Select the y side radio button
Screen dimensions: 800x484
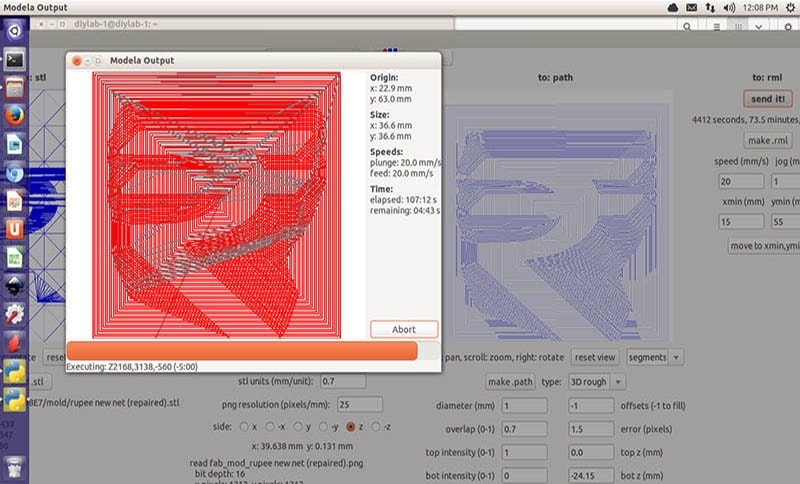pos(298,426)
